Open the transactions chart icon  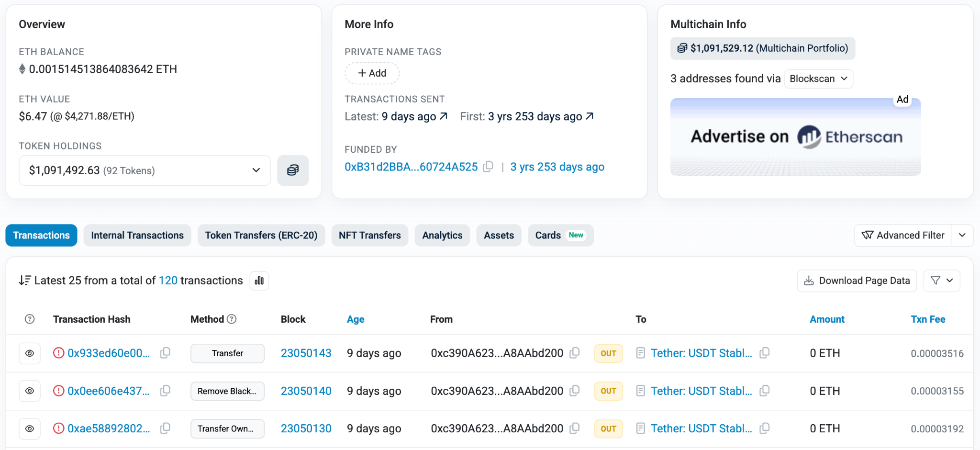coord(259,281)
